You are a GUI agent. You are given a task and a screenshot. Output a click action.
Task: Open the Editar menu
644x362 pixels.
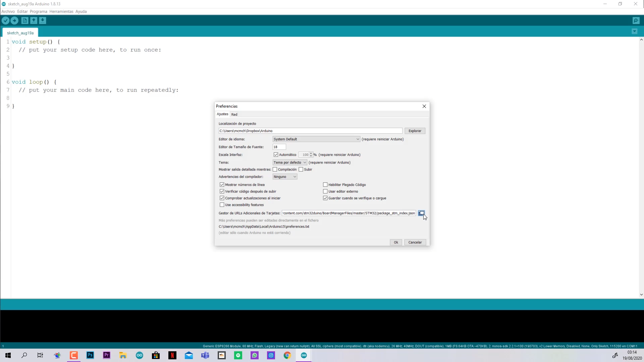[22, 11]
